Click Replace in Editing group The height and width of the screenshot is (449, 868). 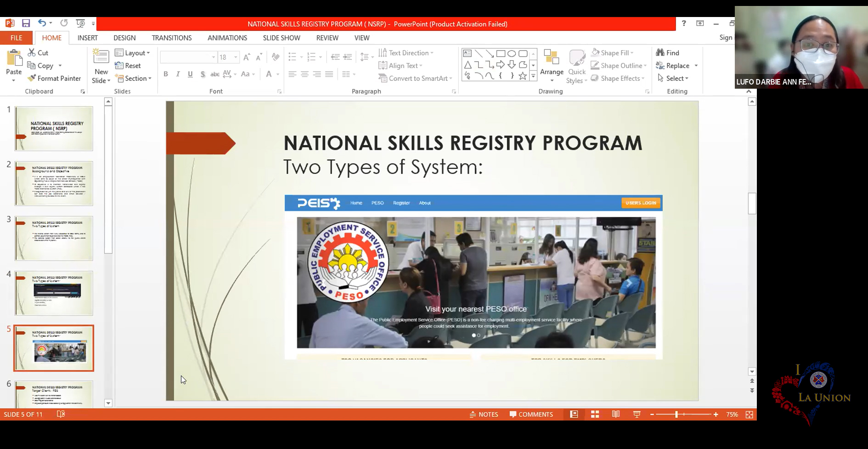click(x=673, y=66)
